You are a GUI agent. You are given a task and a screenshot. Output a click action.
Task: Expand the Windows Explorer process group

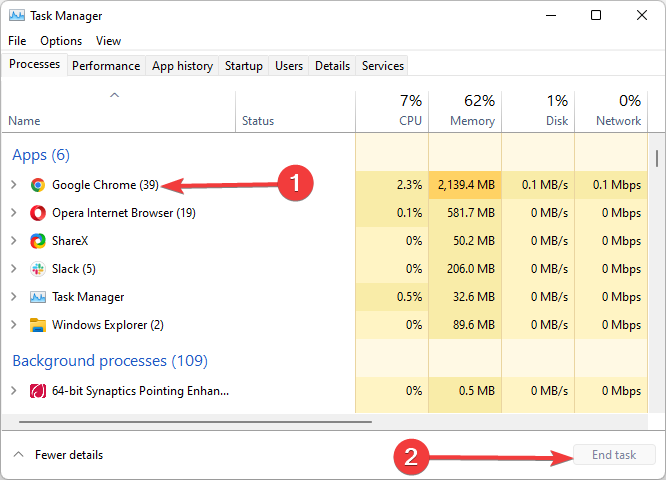point(14,325)
